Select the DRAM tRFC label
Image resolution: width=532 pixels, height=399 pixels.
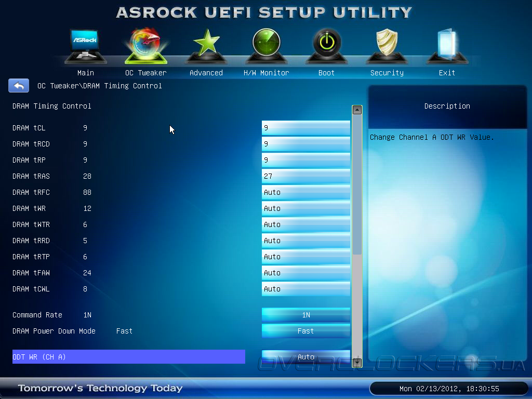[x=31, y=192]
